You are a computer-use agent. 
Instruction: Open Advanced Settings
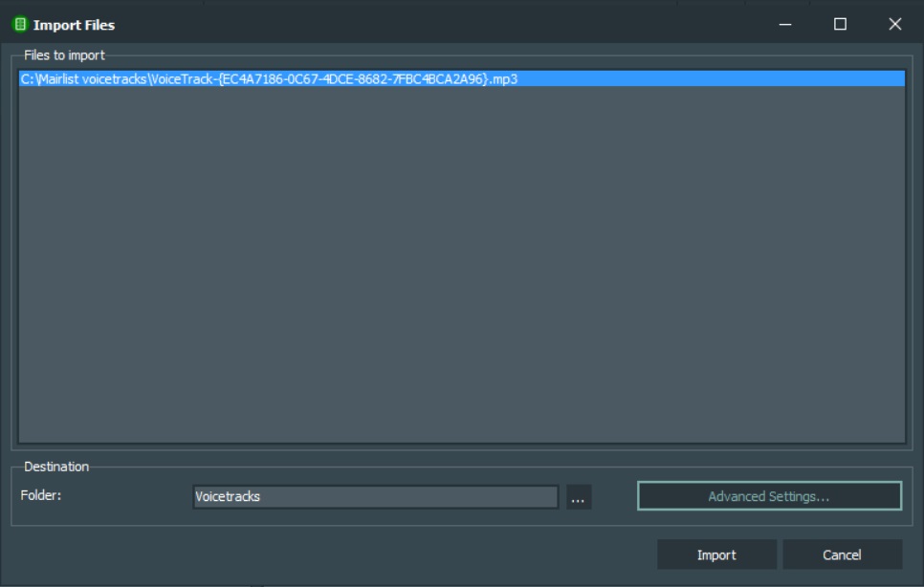pyautogui.click(x=769, y=496)
